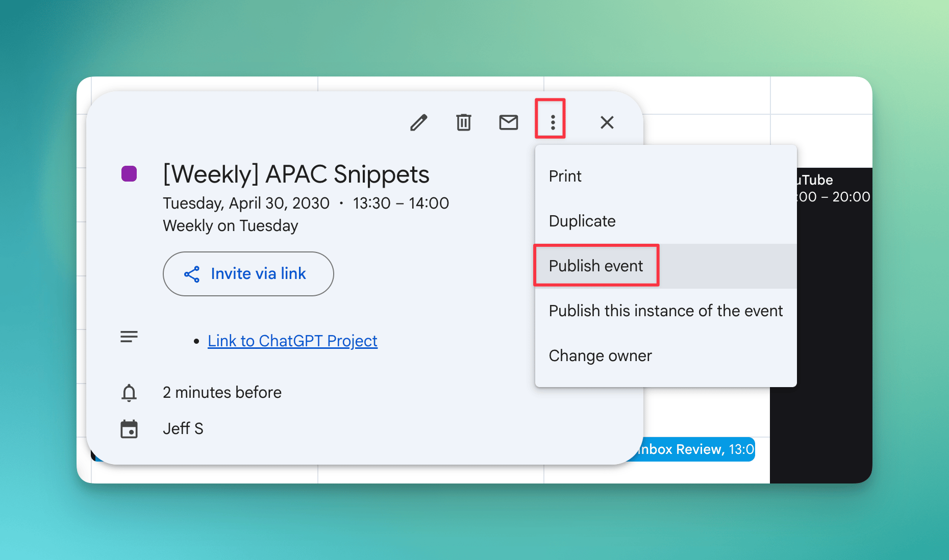This screenshot has height=560, width=949.
Task: Click the envelope email guests icon
Action: (508, 122)
